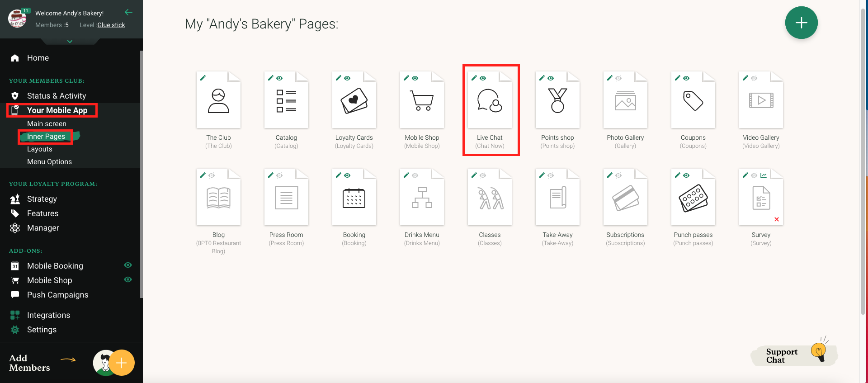Click the Glue stick level link

(111, 25)
